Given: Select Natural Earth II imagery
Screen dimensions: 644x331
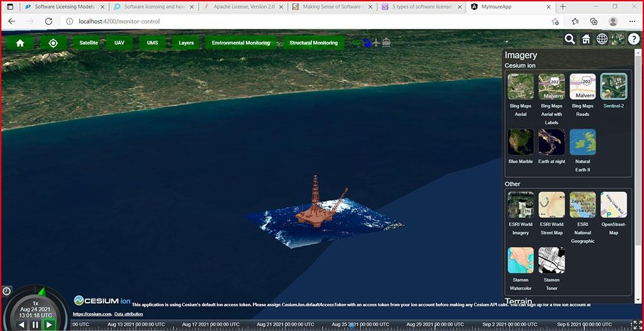Looking at the screenshot, I should (582, 142).
